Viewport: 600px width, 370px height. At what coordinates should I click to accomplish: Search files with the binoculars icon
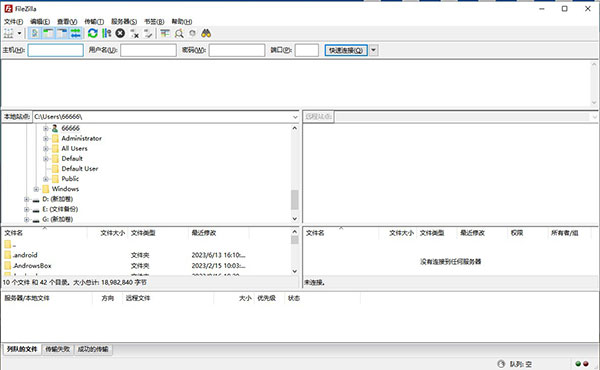click(x=206, y=34)
